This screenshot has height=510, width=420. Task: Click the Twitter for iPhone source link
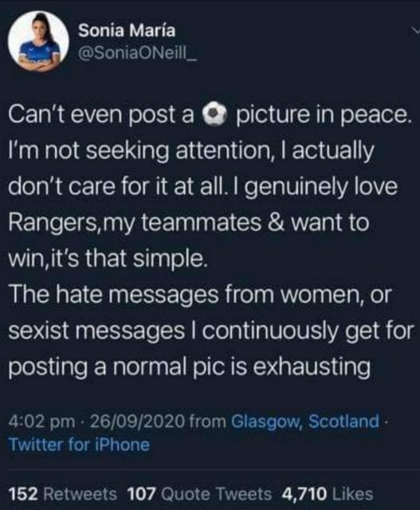[x=80, y=445]
